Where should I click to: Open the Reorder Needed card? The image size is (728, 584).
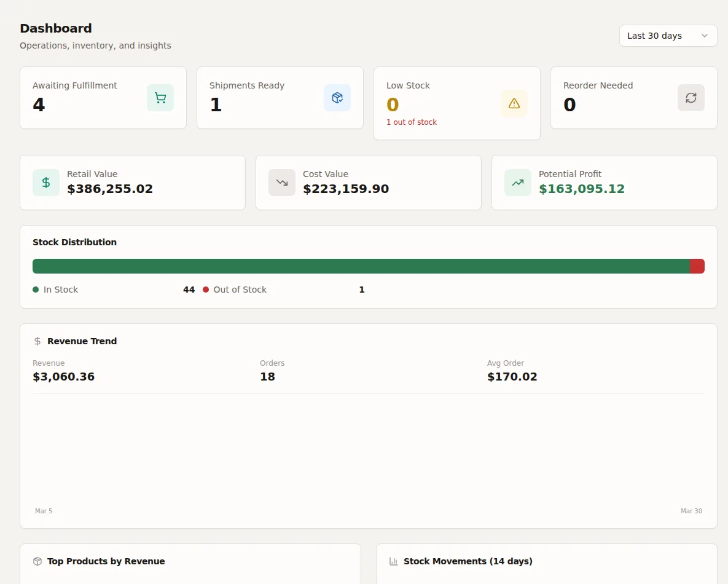[634, 98]
